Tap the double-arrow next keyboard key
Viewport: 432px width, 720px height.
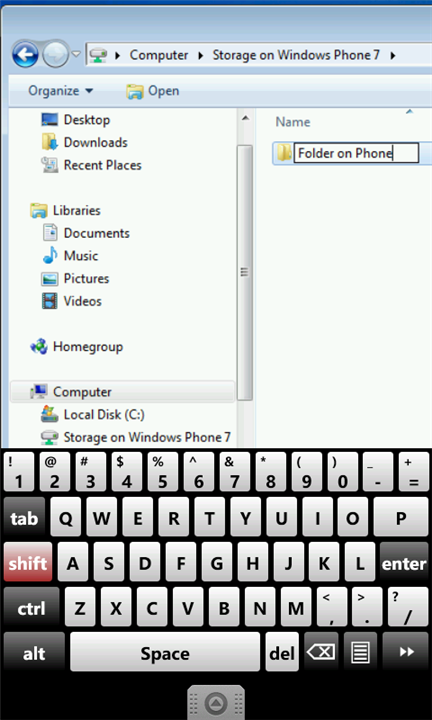click(406, 651)
